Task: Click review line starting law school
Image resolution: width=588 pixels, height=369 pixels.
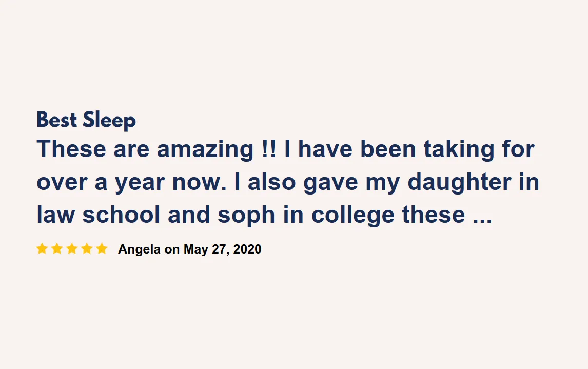Action: [264, 216]
